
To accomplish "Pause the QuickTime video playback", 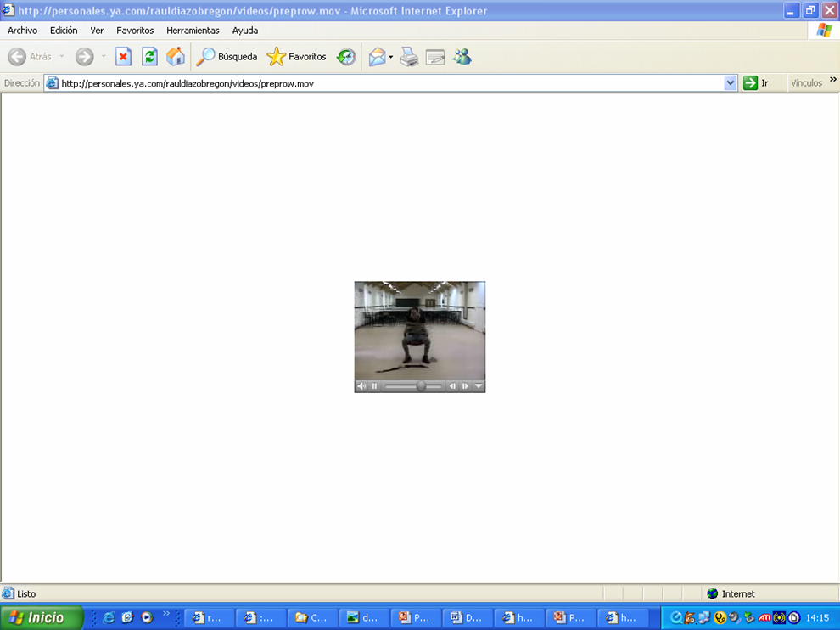I will 374,386.
